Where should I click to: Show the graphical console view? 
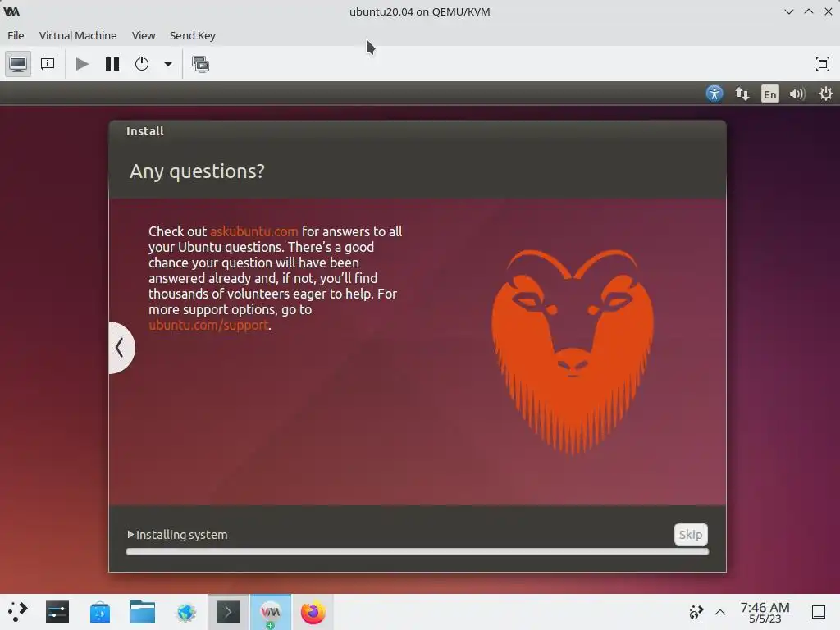[18, 64]
